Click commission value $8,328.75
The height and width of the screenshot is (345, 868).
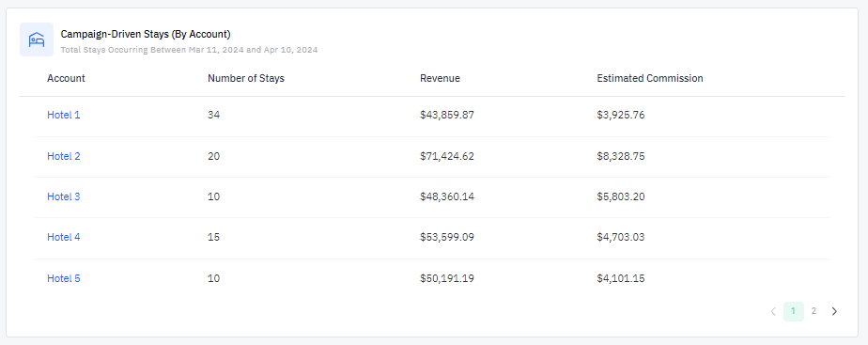pyautogui.click(x=621, y=156)
